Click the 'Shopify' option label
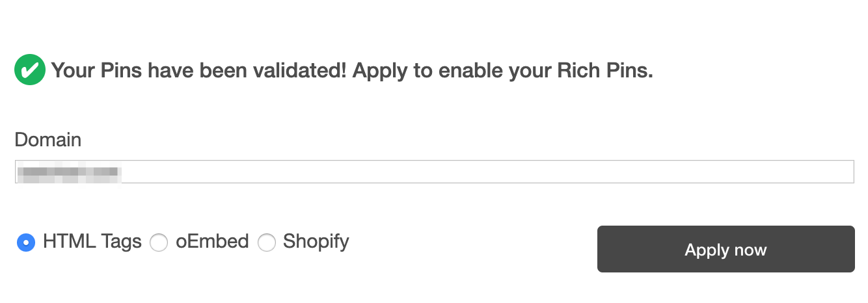Image resolution: width=868 pixels, height=303 pixels. (x=316, y=242)
